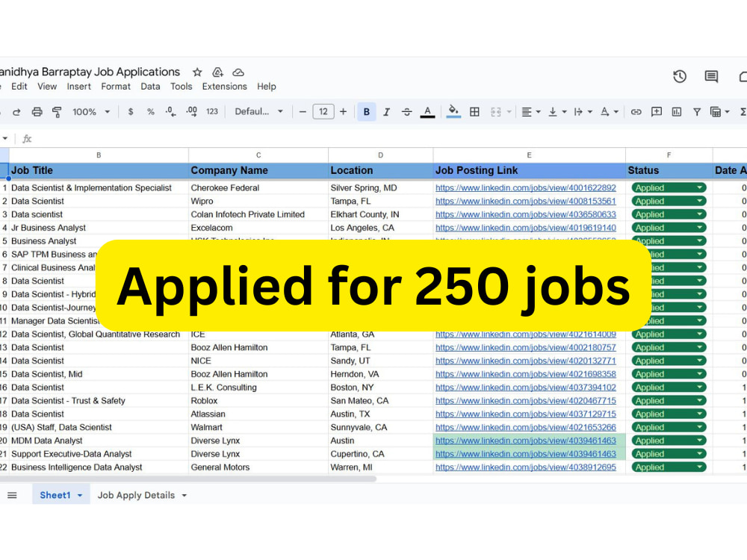
Task: Decrease font size with minus
Action: (303, 112)
